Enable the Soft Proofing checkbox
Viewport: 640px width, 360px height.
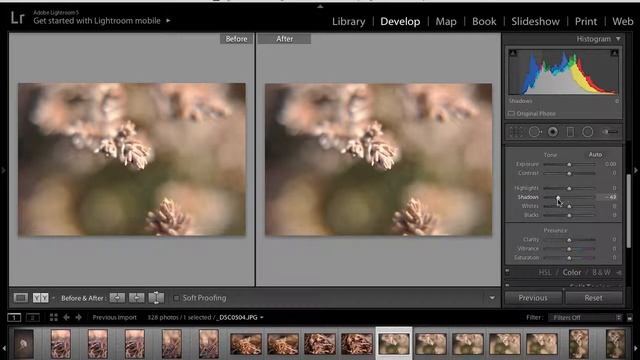(176, 298)
